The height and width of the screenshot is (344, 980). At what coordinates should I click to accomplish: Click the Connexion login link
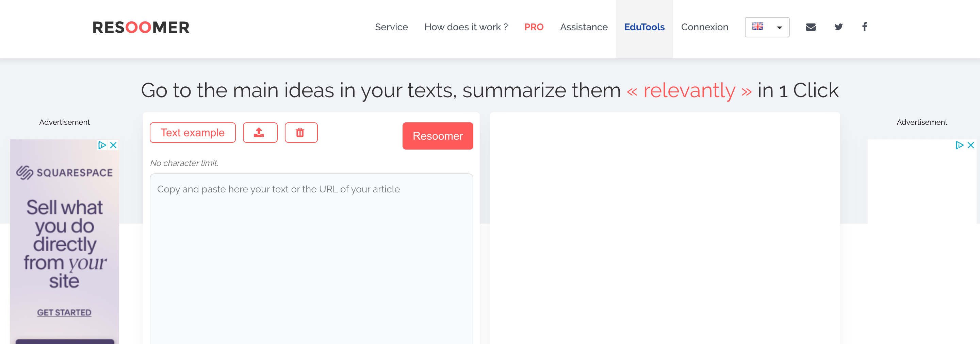(704, 27)
